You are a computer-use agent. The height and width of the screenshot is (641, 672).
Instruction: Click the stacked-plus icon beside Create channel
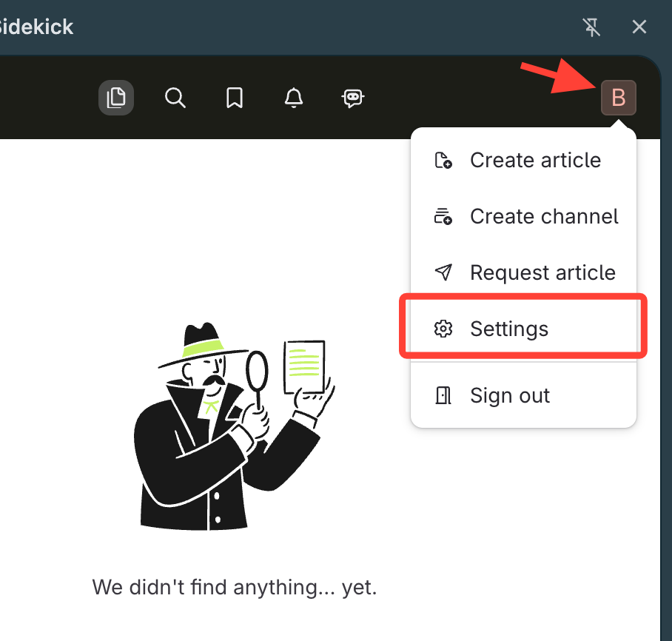click(x=443, y=217)
